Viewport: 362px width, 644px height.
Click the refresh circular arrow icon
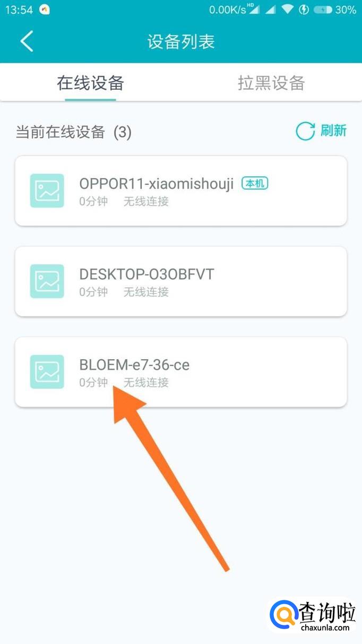tap(305, 131)
